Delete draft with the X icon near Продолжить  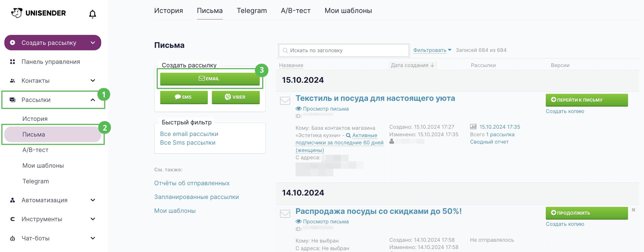point(633,210)
